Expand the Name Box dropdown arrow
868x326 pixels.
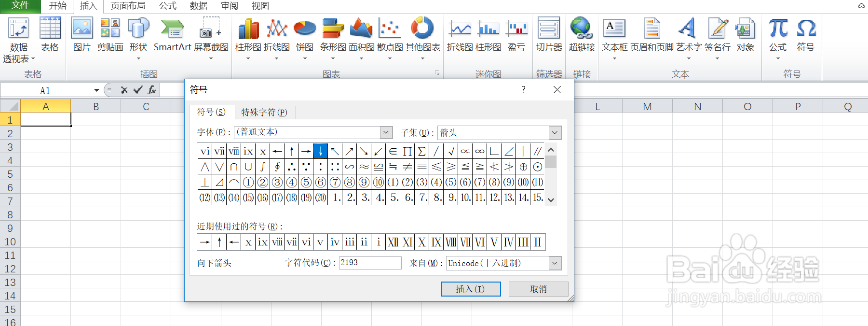pyautogui.click(x=96, y=90)
